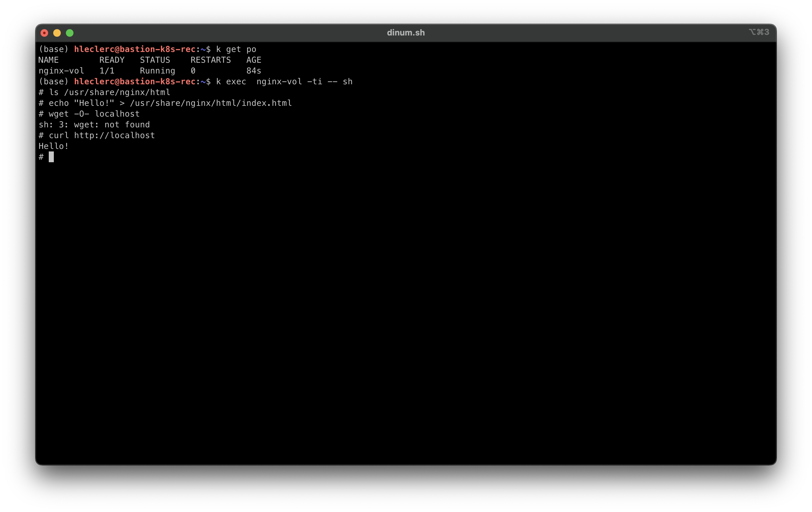Click the yellow minimize window button

[x=57, y=33]
